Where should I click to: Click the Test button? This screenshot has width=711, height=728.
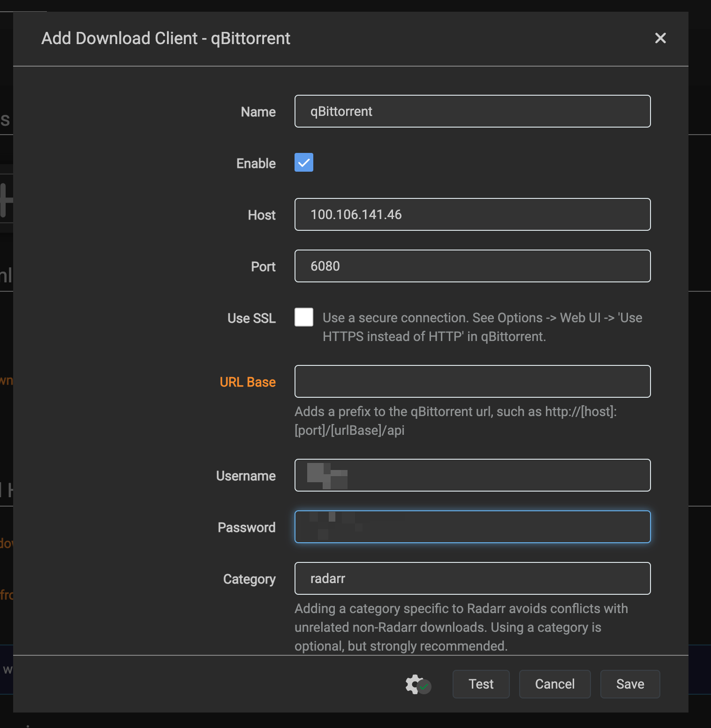pos(481,684)
